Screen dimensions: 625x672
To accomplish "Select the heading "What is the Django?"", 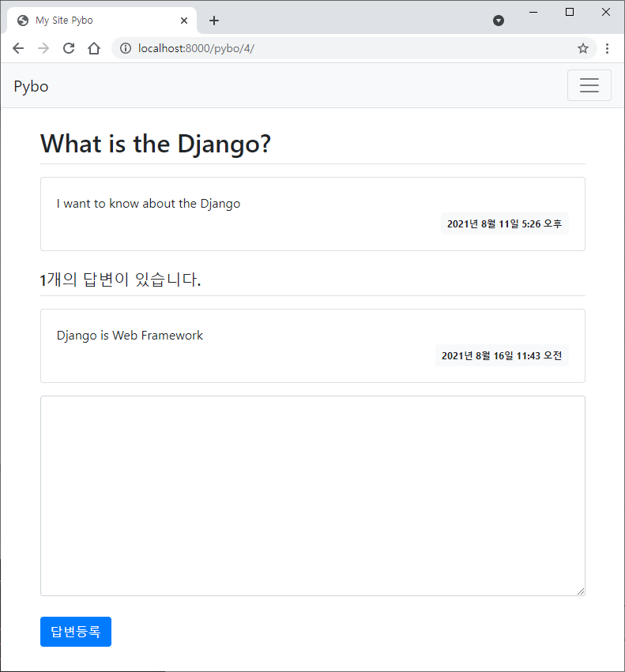I will tap(156, 144).
